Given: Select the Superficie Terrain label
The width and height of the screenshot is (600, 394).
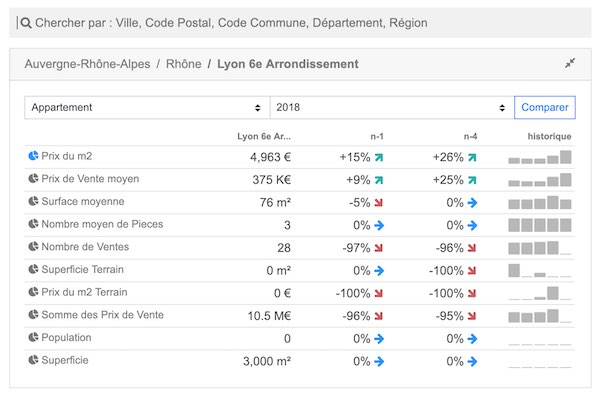Looking at the screenshot, I should coord(82,270).
